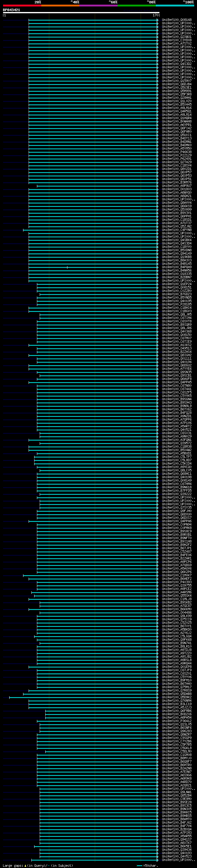Click the white query bar spanning 1 to 170
197x868 pixels.
pos(81,12)
